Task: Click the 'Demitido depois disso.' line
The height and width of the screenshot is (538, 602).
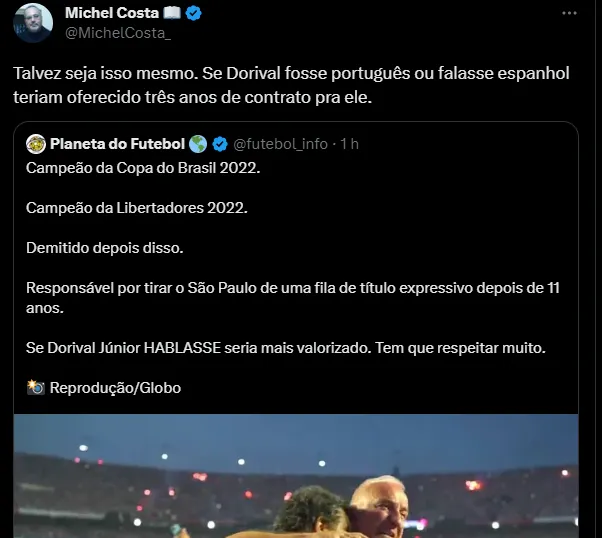Action: (105, 248)
